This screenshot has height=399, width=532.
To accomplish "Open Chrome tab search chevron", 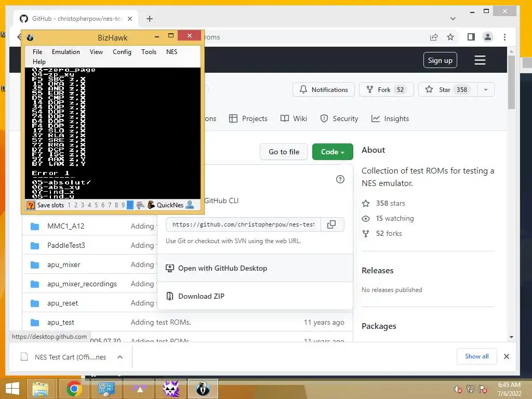I will (x=453, y=19).
